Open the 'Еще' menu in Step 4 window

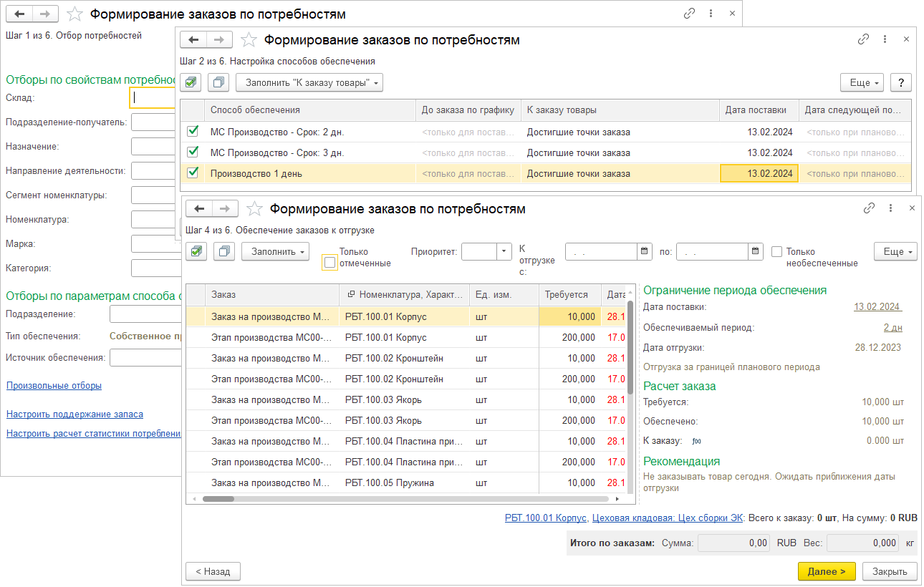click(x=895, y=251)
